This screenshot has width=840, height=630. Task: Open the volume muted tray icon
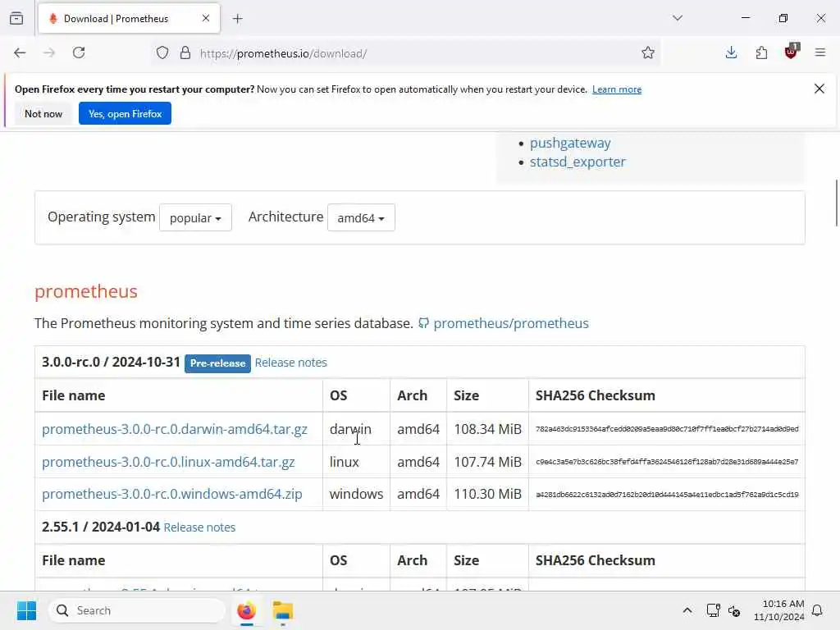tap(734, 610)
